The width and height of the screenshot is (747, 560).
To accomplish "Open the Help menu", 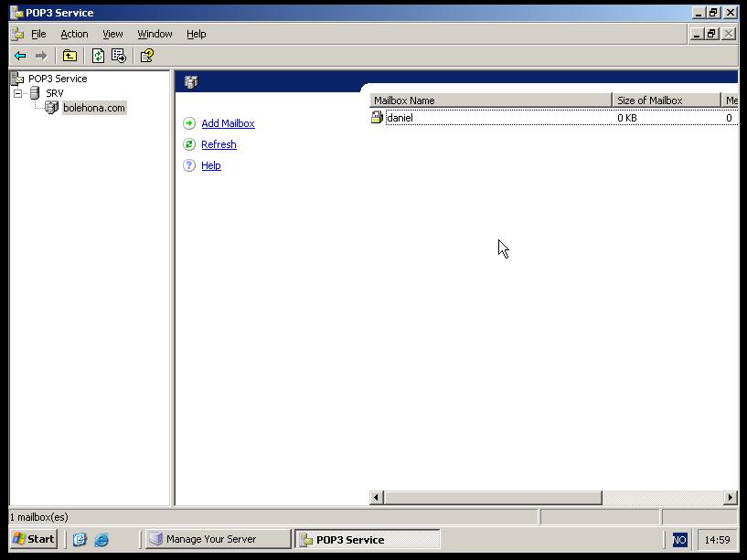I will (x=197, y=34).
